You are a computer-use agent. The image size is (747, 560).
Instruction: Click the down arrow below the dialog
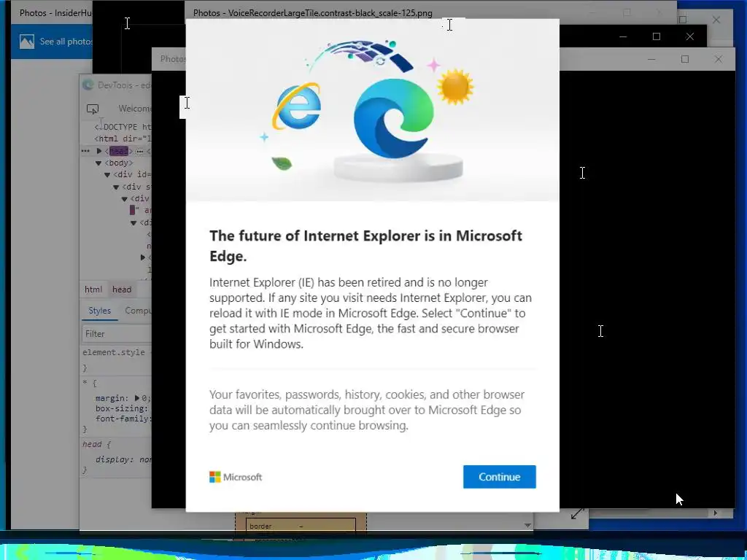pos(527,525)
